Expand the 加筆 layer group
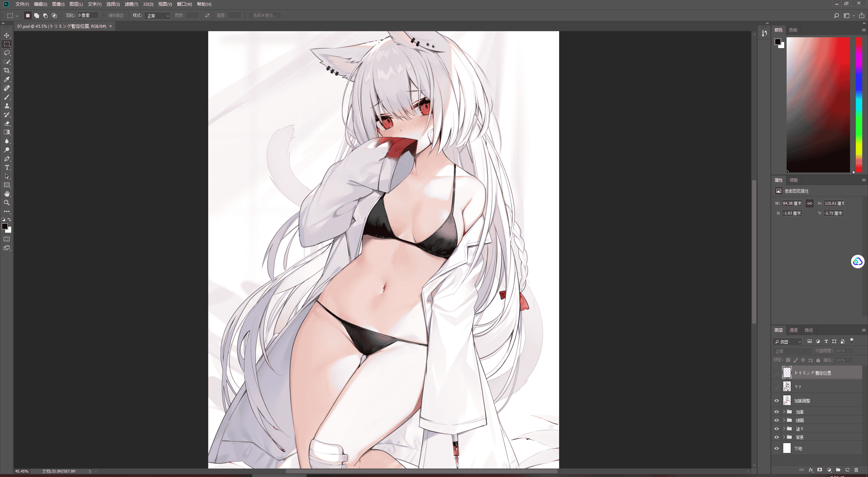 coord(784,412)
